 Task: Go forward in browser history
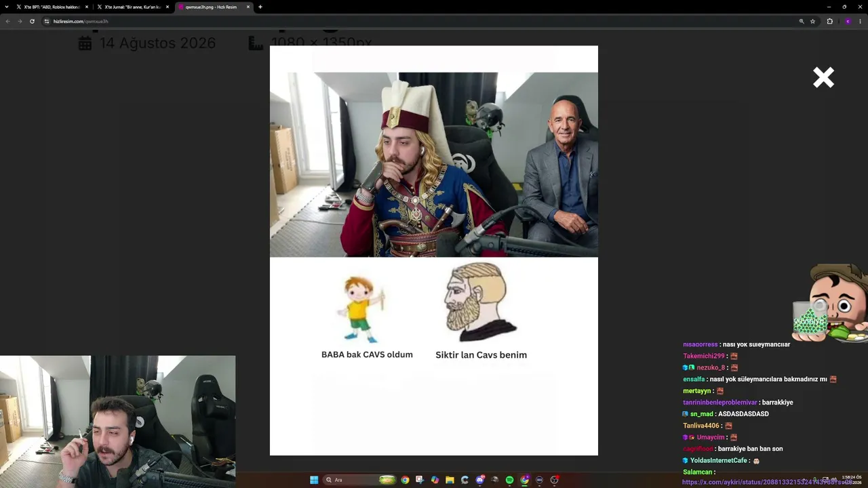click(x=20, y=21)
